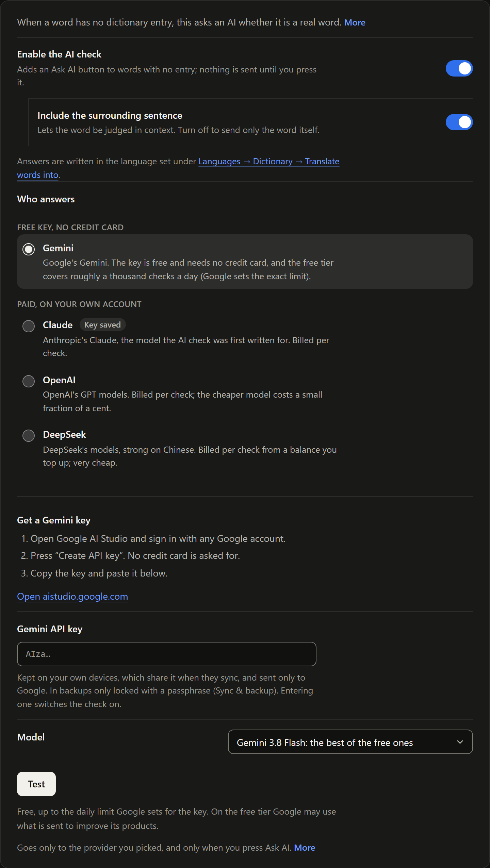Choose Claude as the answering provider
The width and height of the screenshot is (490, 868).
click(x=29, y=326)
